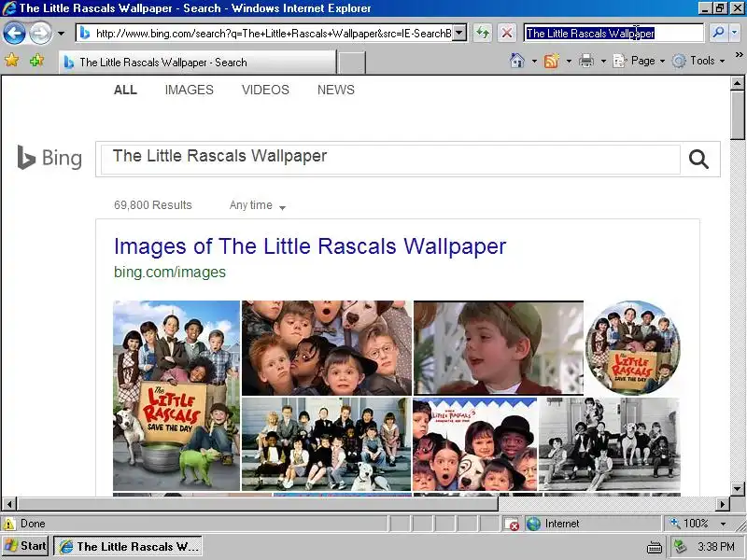This screenshot has width=747, height=560.
Task: Switch to the IMAGES tab on Bing
Action: 190,90
